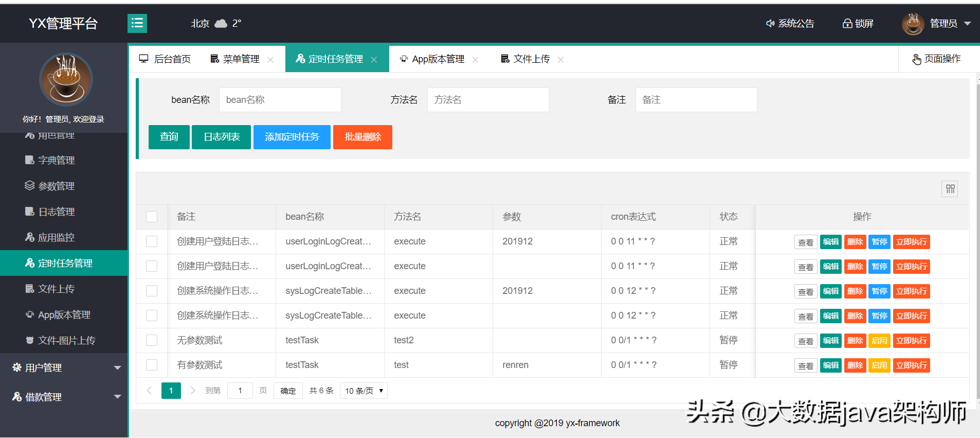Click 编辑 on the 有参数测试 row
Viewport: 980px width, 438px height.
831,365
